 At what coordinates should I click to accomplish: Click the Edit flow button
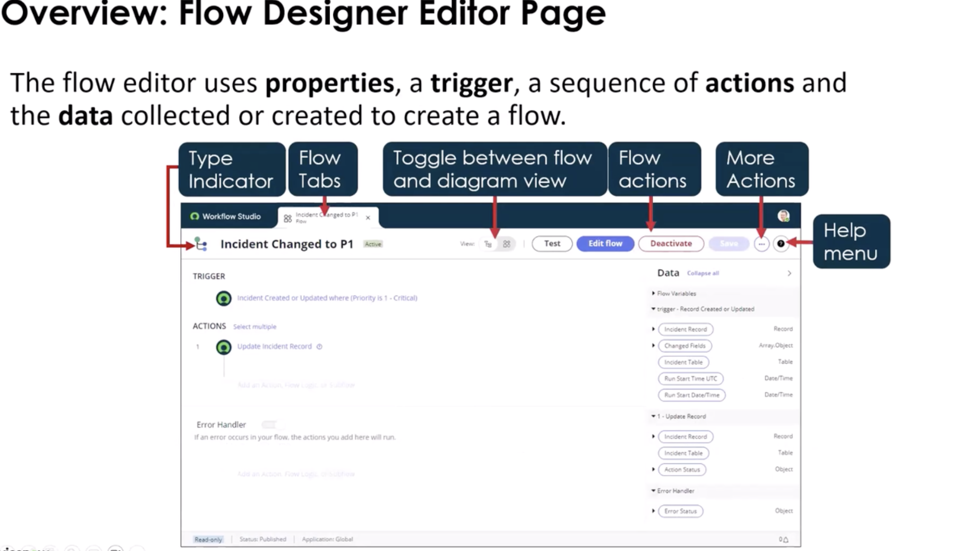tap(605, 244)
